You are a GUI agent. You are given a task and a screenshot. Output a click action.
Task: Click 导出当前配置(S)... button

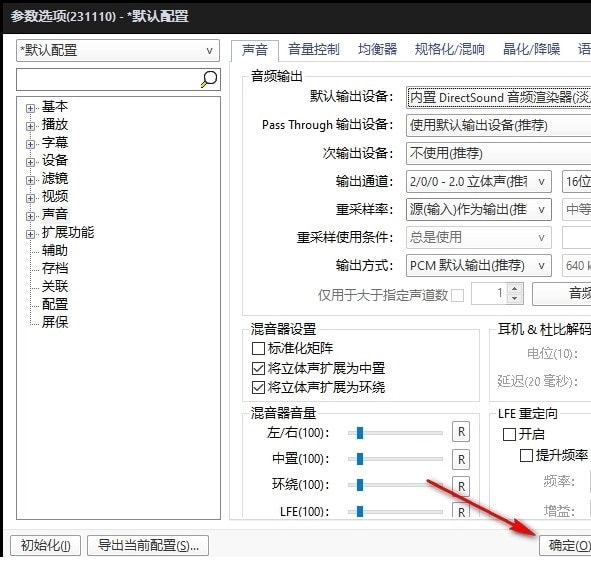148,545
